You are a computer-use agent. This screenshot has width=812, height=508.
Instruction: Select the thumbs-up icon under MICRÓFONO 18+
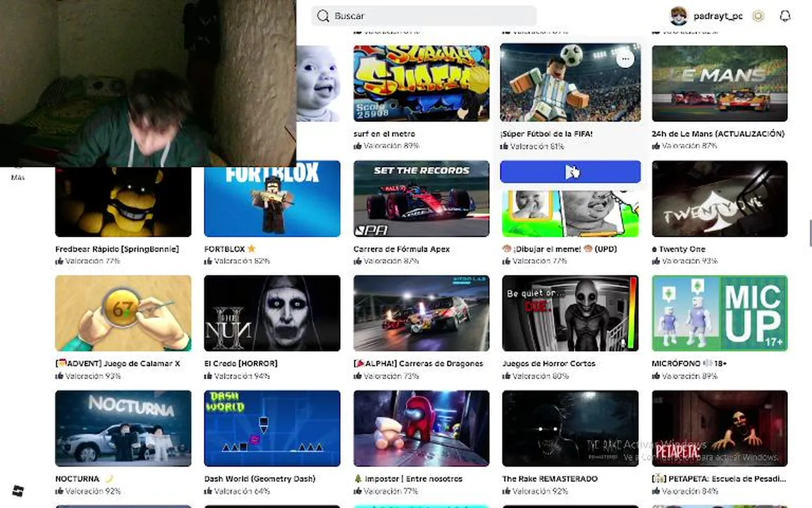pos(656,376)
